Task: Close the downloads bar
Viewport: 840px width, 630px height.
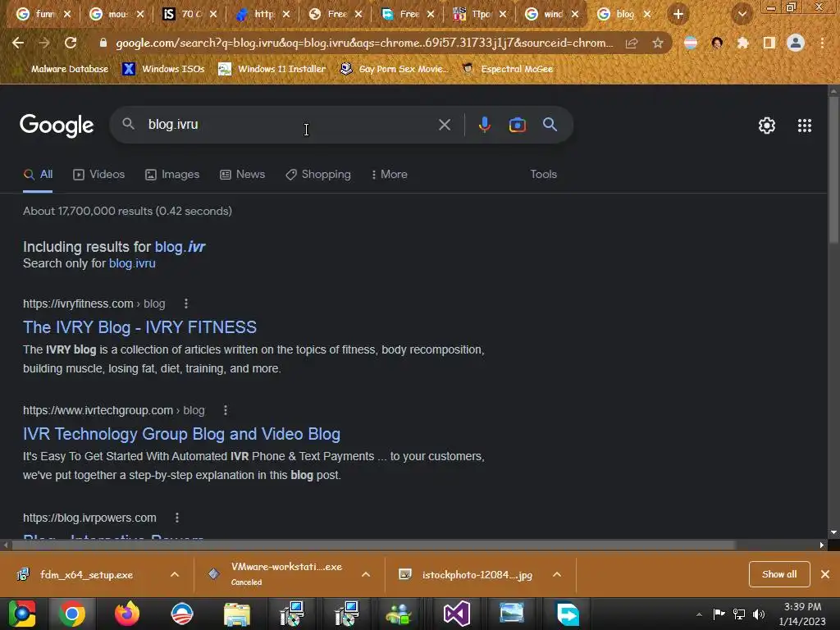Action: point(825,574)
